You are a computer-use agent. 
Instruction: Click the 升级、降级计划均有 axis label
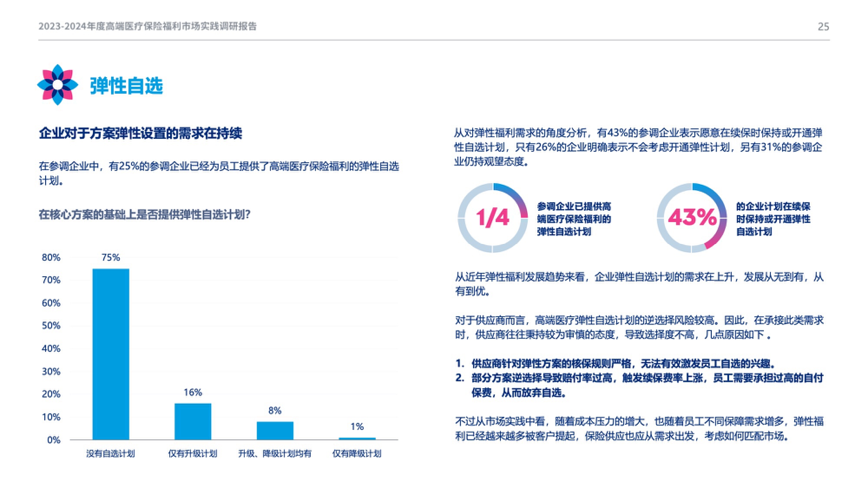tap(275, 454)
